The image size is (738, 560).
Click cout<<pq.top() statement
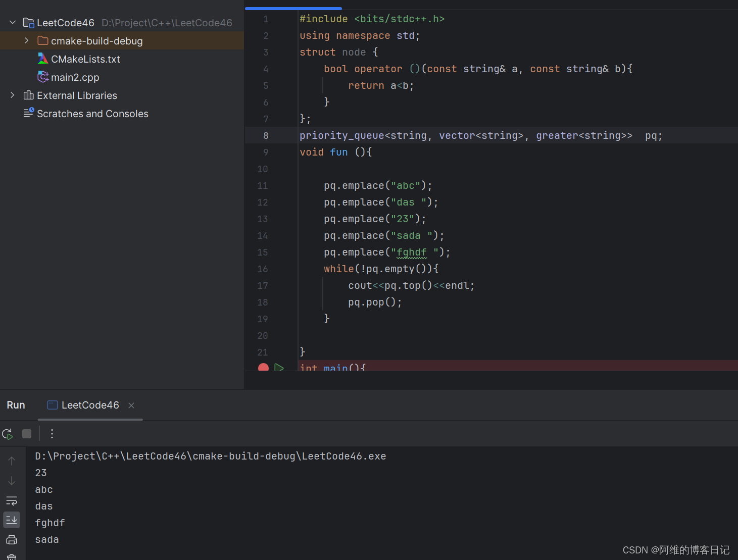(x=411, y=285)
